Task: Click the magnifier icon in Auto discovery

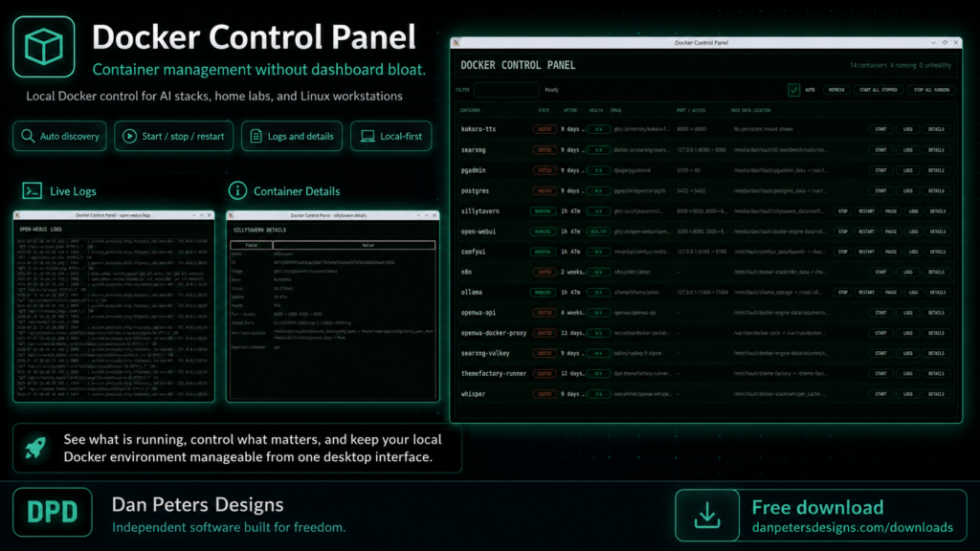Action: (28, 136)
